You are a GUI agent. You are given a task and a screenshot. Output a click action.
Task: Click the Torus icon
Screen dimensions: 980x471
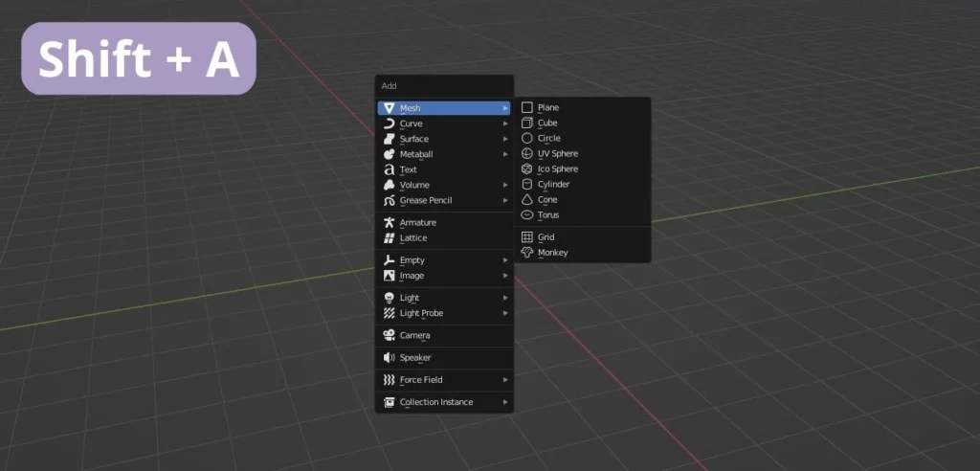point(527,215)
